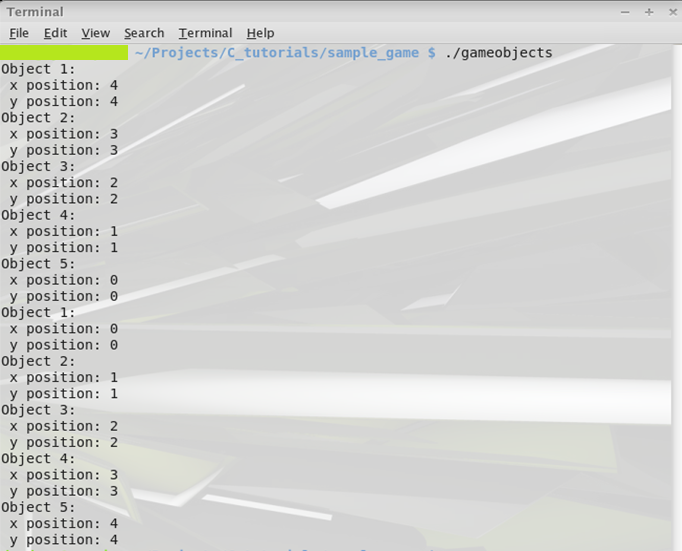Open the Help menu
Image resolution: width=682 pixels, height=551 pixels.
260,33
